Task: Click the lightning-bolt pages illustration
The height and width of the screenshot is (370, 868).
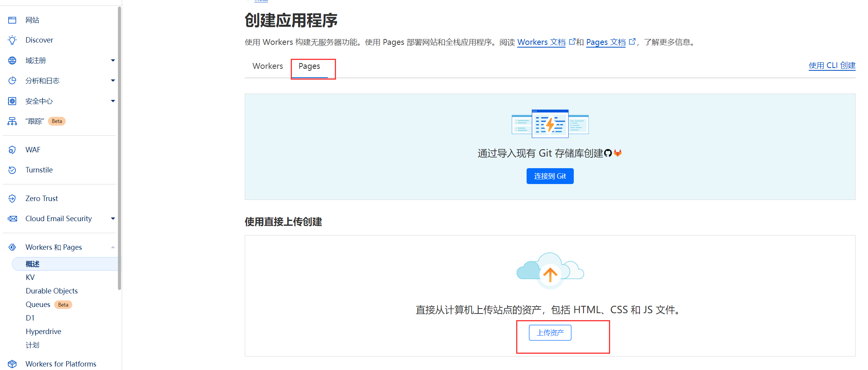Action: pos(550,124)
